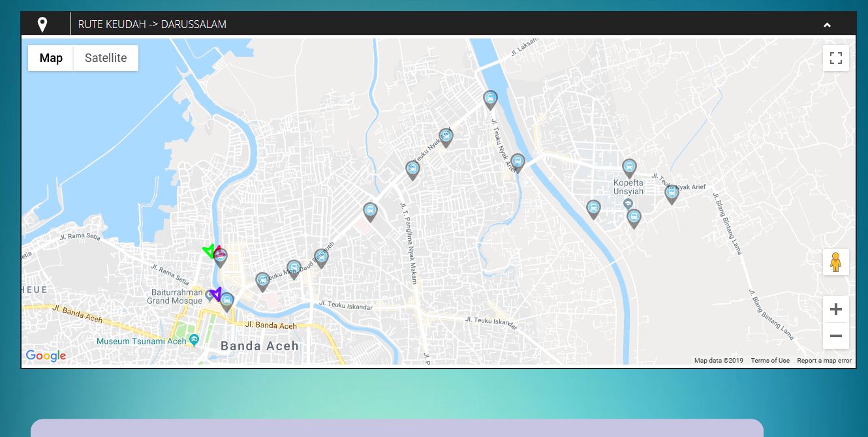Collapse the Rute Keudah -> Darussalam panel
868x437 pixels.
coord(827,25)
